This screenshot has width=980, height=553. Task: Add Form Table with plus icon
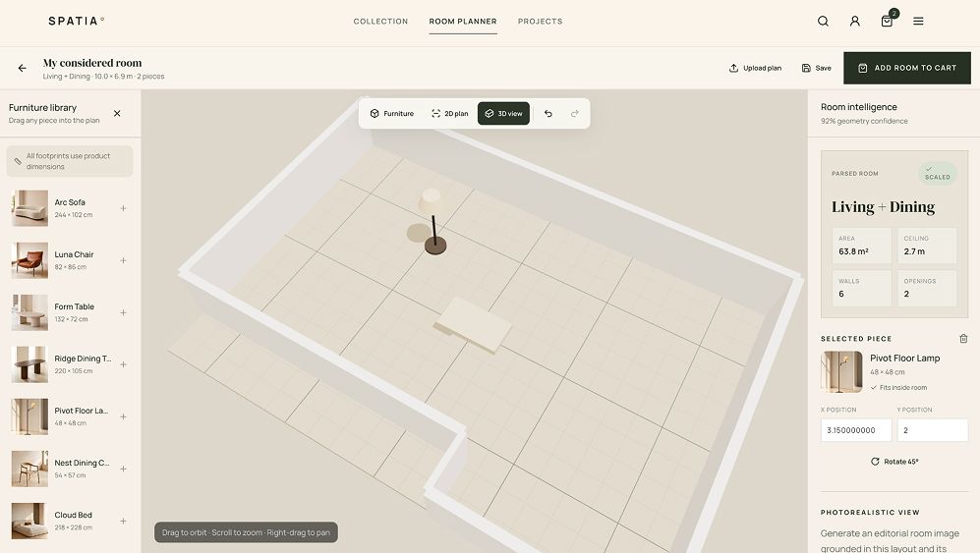(123, 312)
